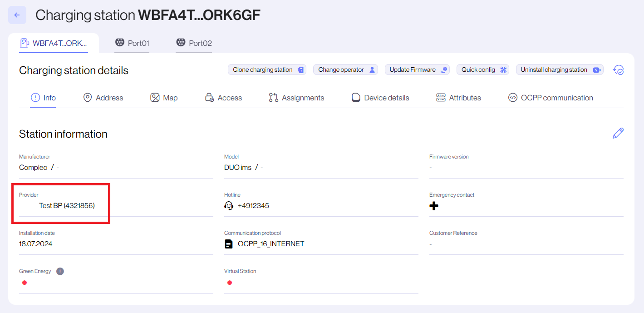This screenshot has height=313, width=644.
Task: Open the Device details tab
Action: [x=380, y=98]
